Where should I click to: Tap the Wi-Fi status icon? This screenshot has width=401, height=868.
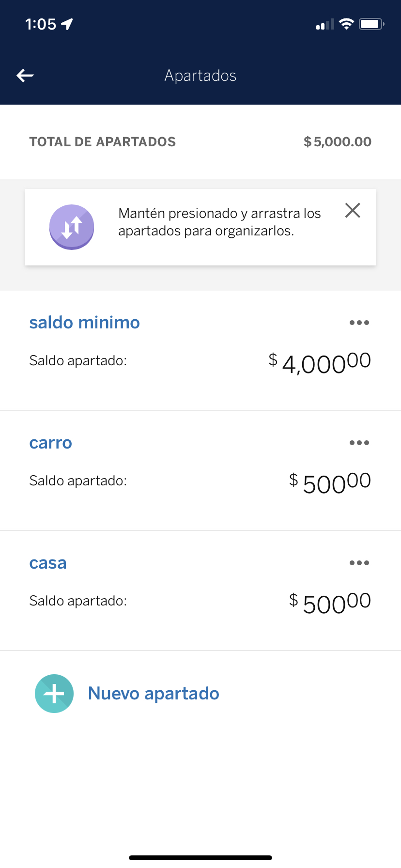pyautogui.click(x=346, y=24)
